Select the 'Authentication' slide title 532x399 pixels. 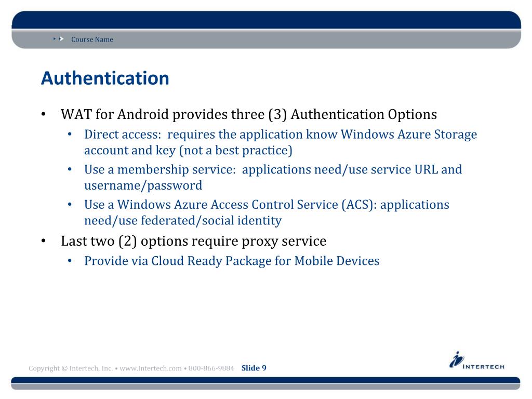pyautogui.click(x=105, y=78)
